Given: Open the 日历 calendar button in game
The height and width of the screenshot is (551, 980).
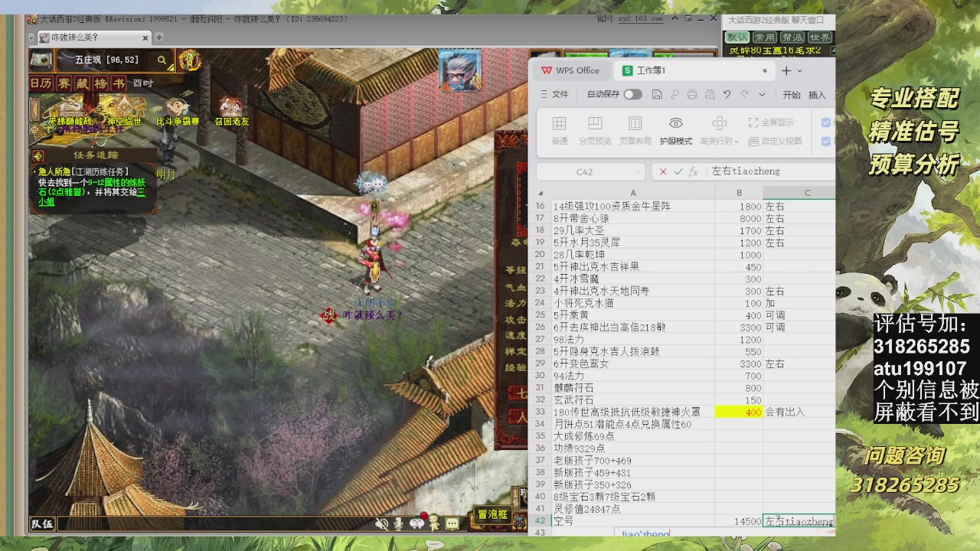Looking at the screenshot, I should 41,83.
